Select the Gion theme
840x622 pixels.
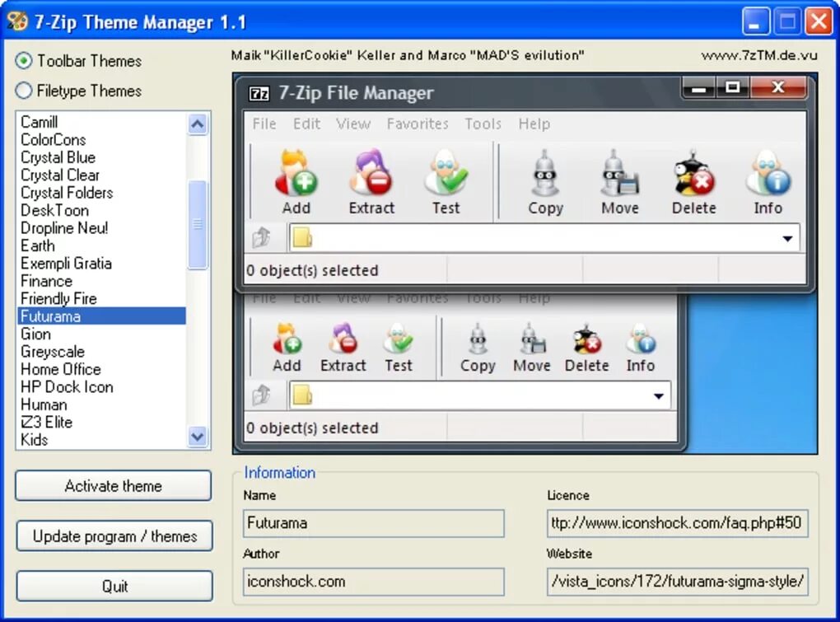[x=102, y=334]
